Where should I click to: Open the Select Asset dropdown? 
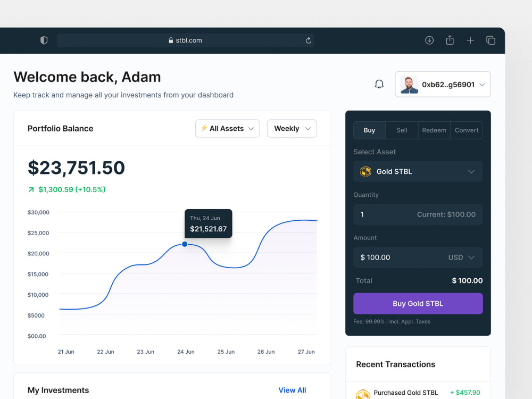coord(418,171)
